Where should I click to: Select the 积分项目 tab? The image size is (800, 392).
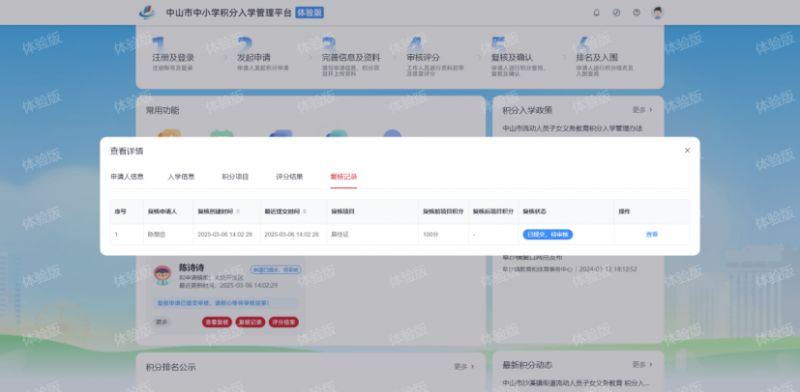click(x=235, y=177)
